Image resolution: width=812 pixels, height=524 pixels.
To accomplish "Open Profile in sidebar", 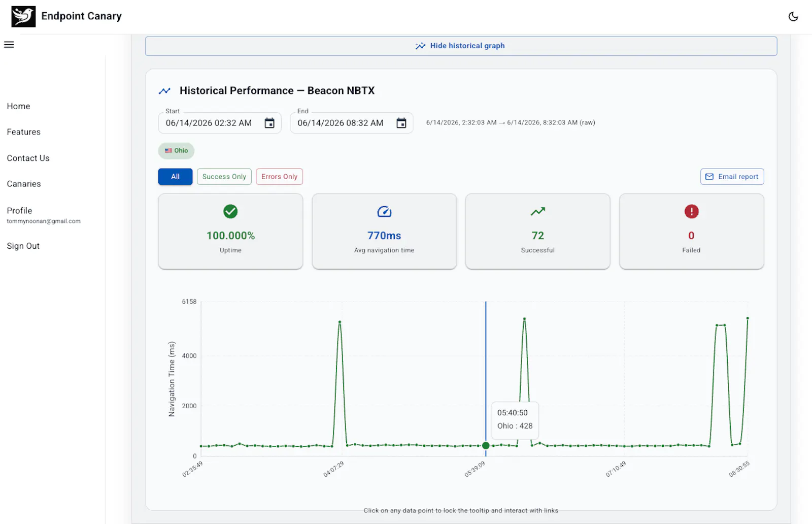I will pos(20,211).
